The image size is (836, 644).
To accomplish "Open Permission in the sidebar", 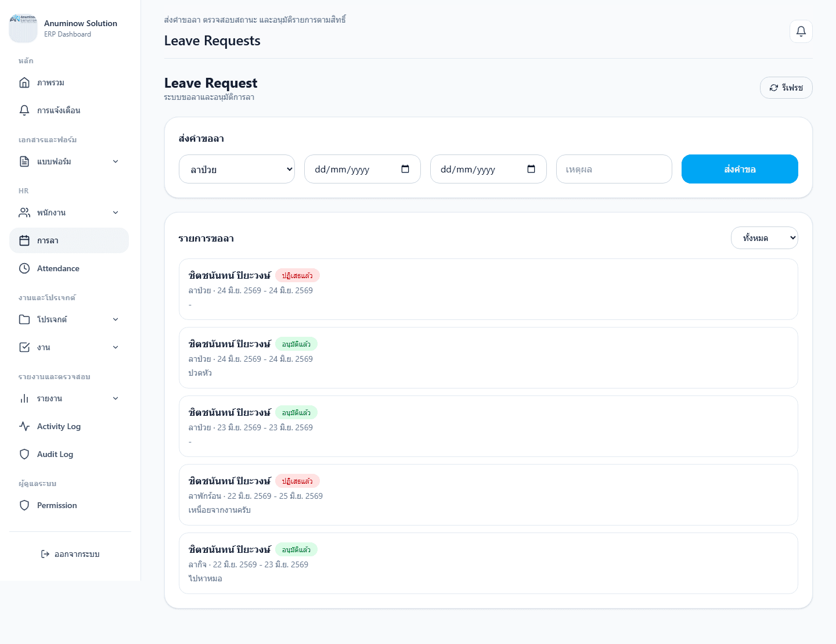I will [69, 505].
